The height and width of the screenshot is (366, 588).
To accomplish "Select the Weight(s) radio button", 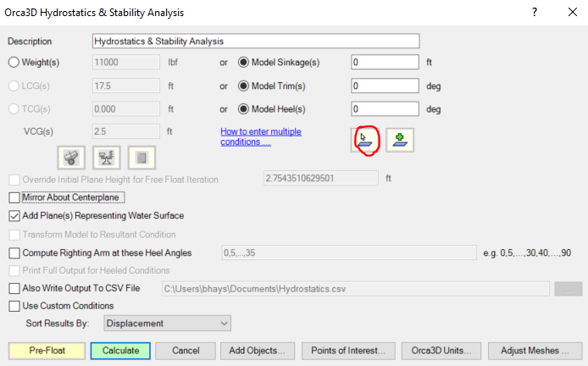I will 14,62.
